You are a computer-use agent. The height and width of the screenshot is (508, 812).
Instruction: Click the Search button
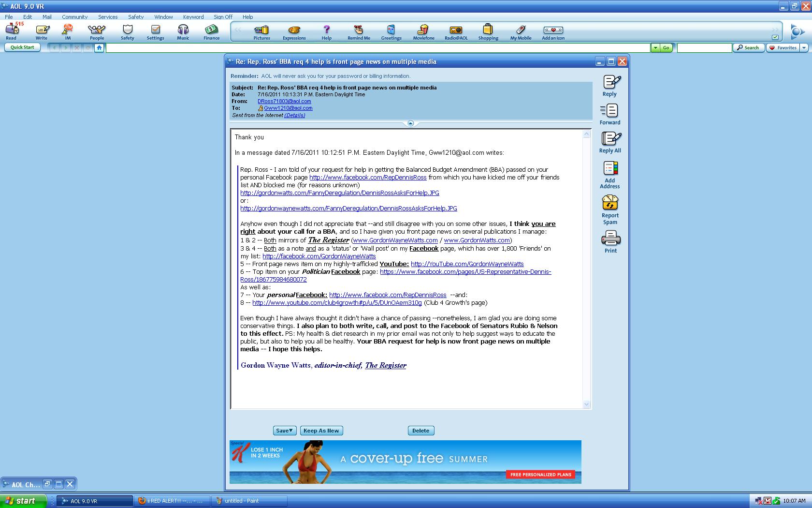click(749, 47)
